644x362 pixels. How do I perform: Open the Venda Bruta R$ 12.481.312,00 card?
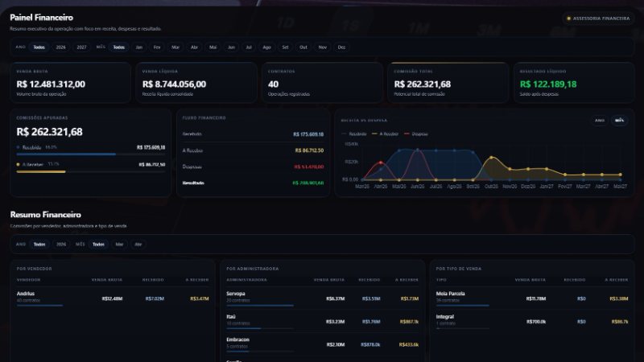[71, 83]
